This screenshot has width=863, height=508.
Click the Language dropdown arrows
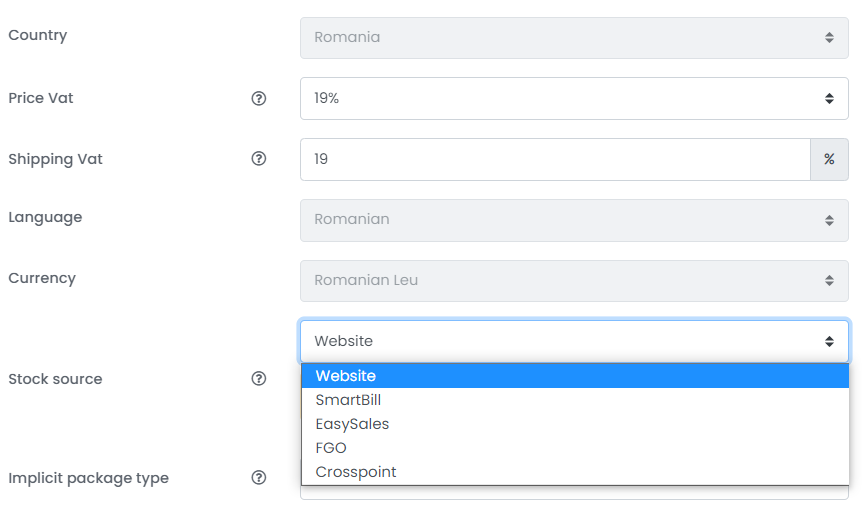[x=829, y=221]
